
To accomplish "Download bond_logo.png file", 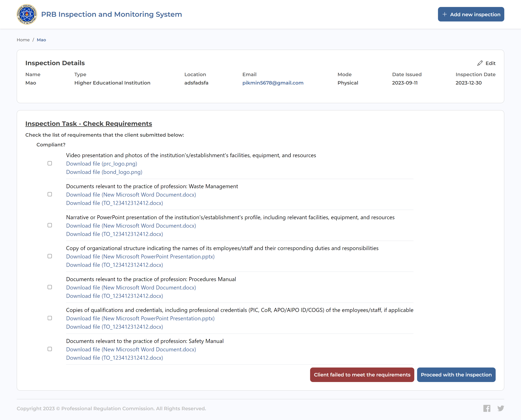I will 104,172.
